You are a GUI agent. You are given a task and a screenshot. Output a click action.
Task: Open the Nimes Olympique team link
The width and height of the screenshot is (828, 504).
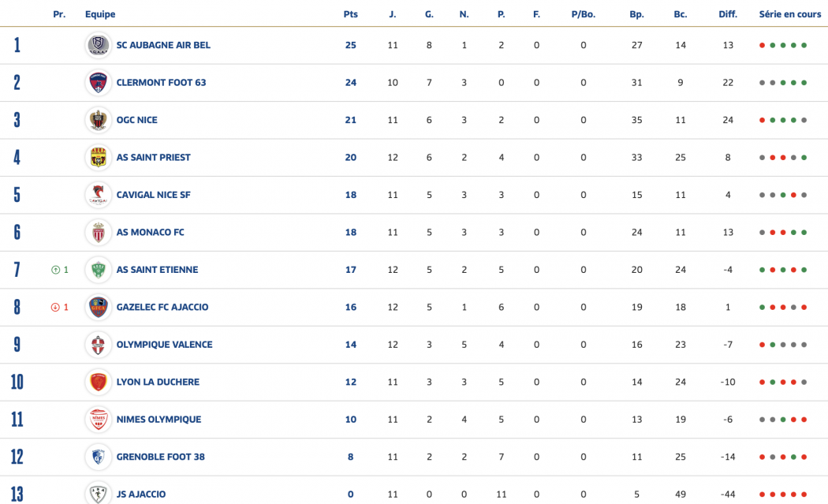coord(159,420)
